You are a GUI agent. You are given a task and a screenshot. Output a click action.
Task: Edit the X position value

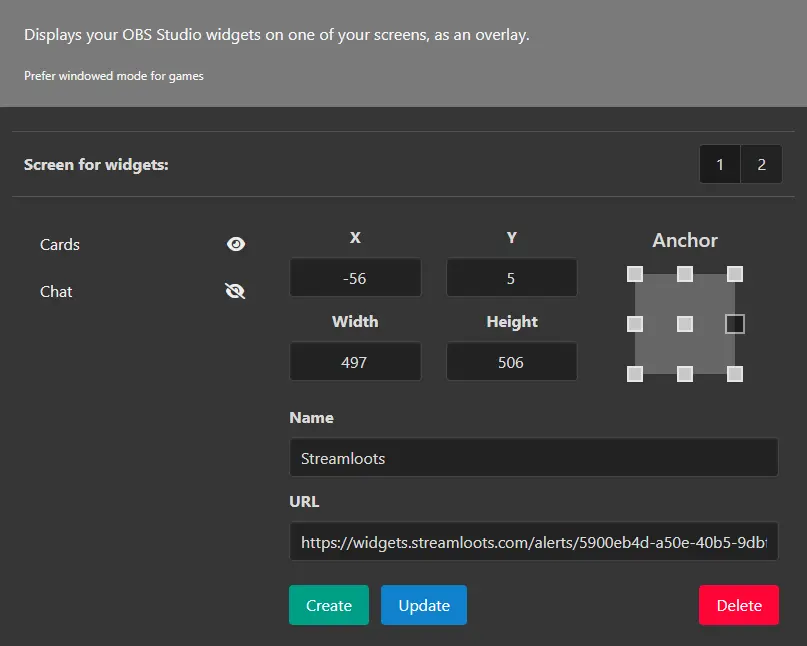pos(355,277)
